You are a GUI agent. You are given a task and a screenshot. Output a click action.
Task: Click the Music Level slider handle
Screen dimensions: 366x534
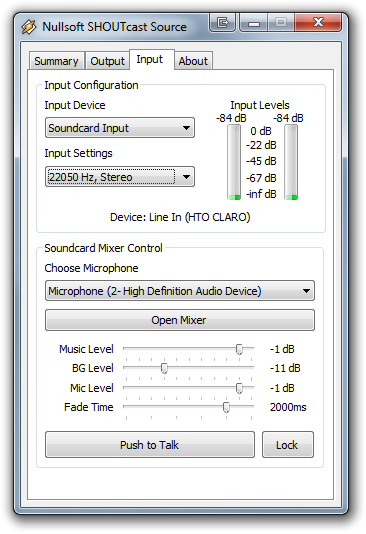coord(239,349)
